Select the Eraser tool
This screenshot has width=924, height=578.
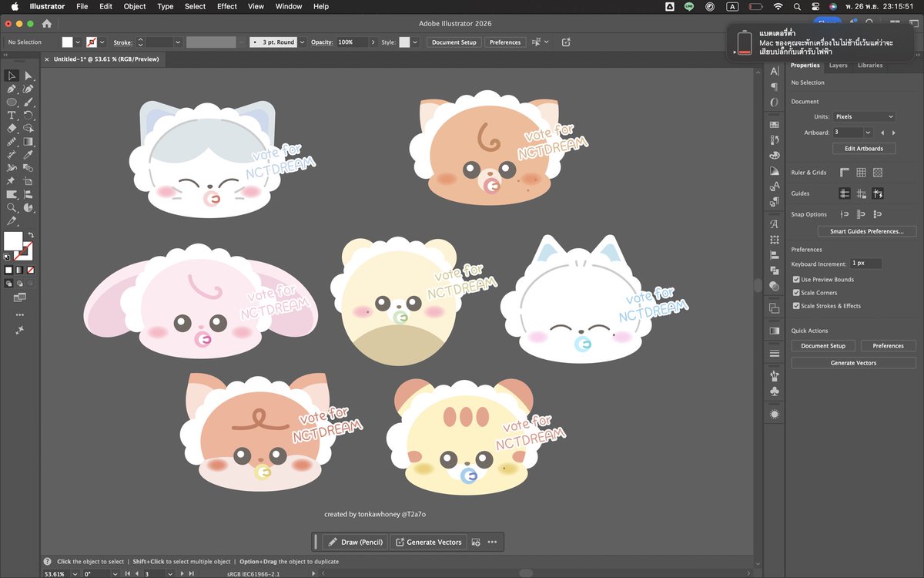tap(12, 128)
